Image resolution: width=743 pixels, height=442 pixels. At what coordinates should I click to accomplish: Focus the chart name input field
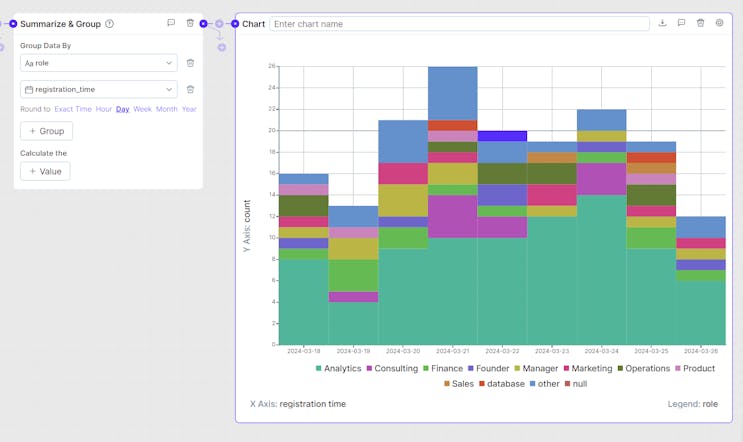(459, 23)
